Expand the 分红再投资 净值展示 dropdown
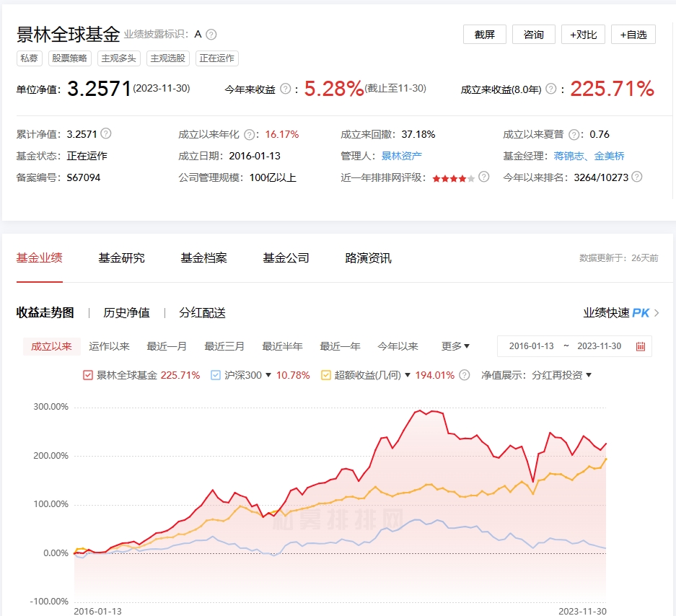Image resolution: width=676 pixels, height=616 pixels. (561, 375)
